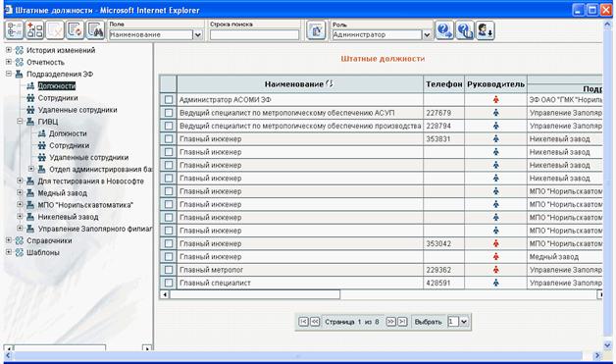
Task: Expand Справочники node
Action: click(9, 240)
